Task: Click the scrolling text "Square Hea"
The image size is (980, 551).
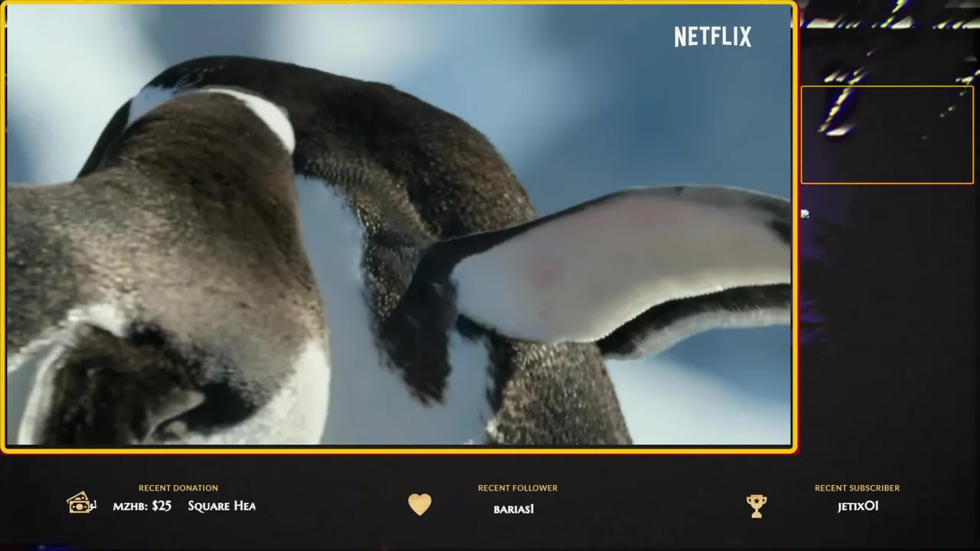Action: pyautogui.click(x=222, y=506)
